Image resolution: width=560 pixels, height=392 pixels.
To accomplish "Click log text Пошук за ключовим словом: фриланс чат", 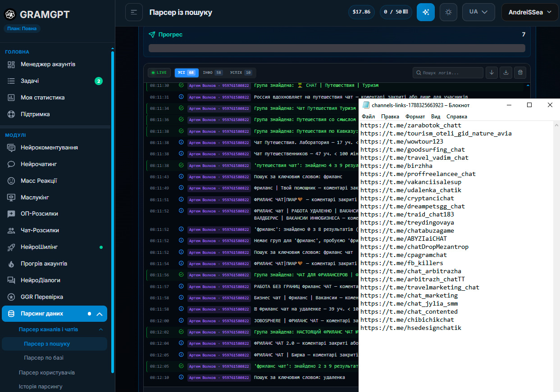I will point(304,252).
